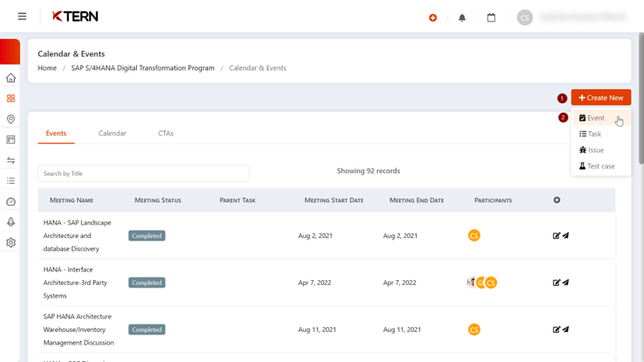This screenshot has height=362, width=644.
Task: Select Task from Create New menu
Action: coord(601,134)
